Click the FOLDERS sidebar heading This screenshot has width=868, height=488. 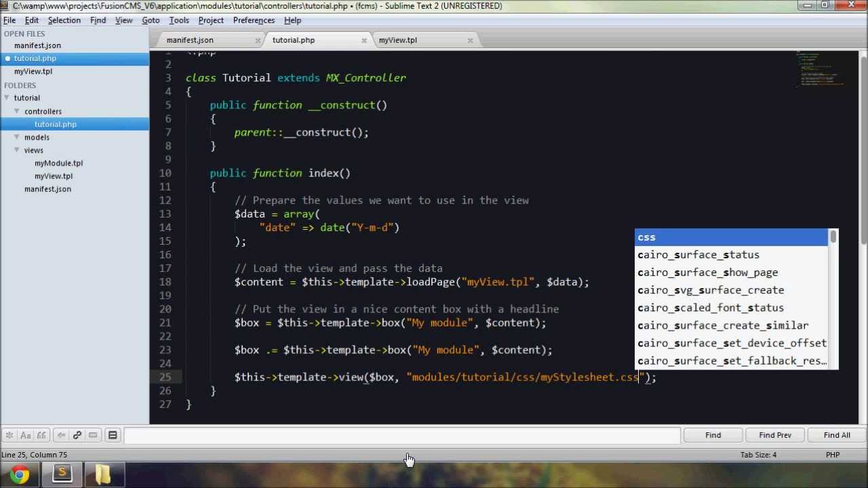[x=20, y=85]
